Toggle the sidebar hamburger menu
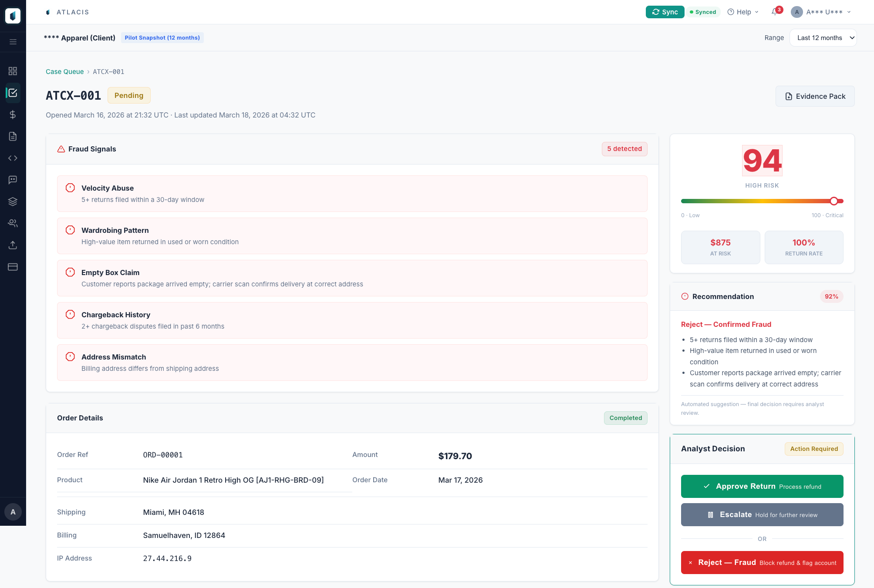The height and width of the screenshot is (588, 874). point(13,42)
